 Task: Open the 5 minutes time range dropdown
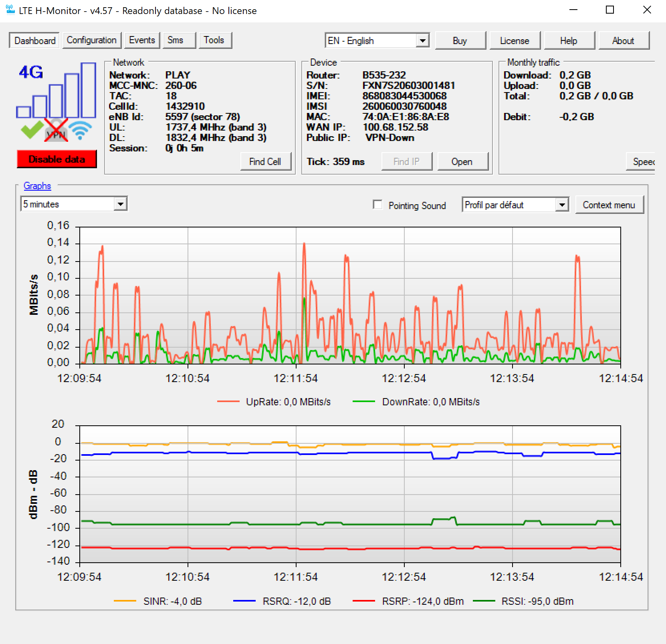point(74,204)
